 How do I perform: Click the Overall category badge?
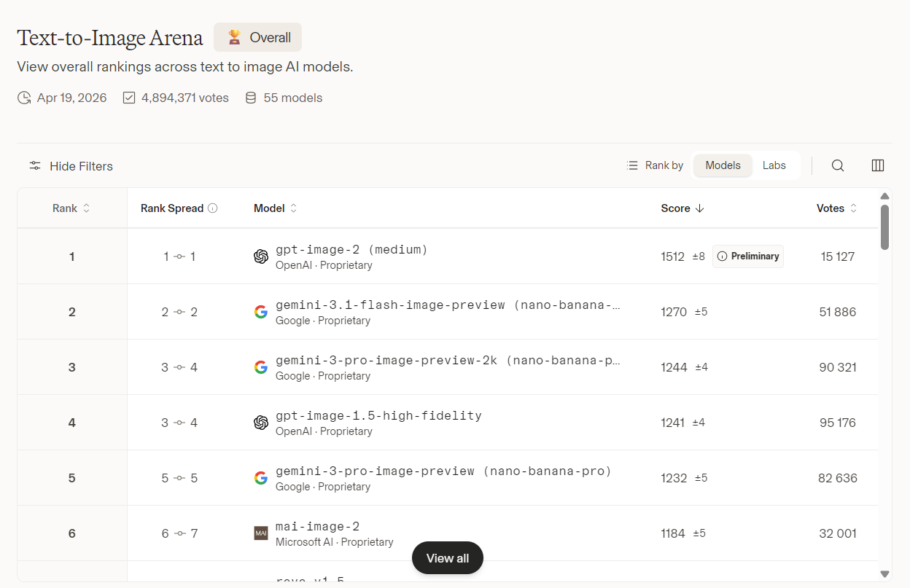pos(257,37)
